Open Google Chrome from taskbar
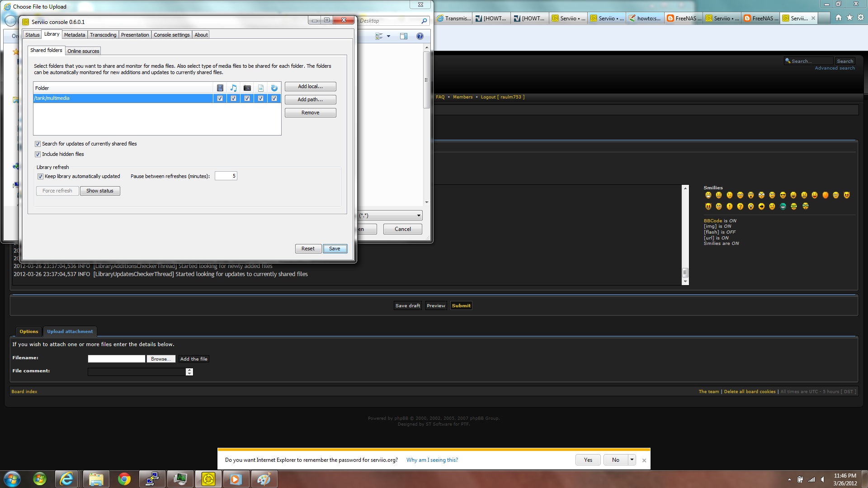Viewport: 868px width, 488px height. pos(124,479)
